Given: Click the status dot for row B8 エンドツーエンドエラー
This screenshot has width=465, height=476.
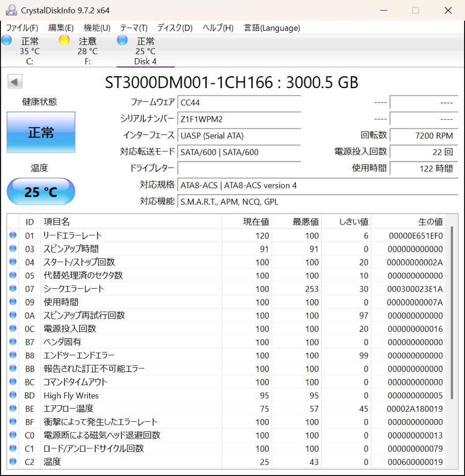Looking at the screenshot, I should click(13, 355).
